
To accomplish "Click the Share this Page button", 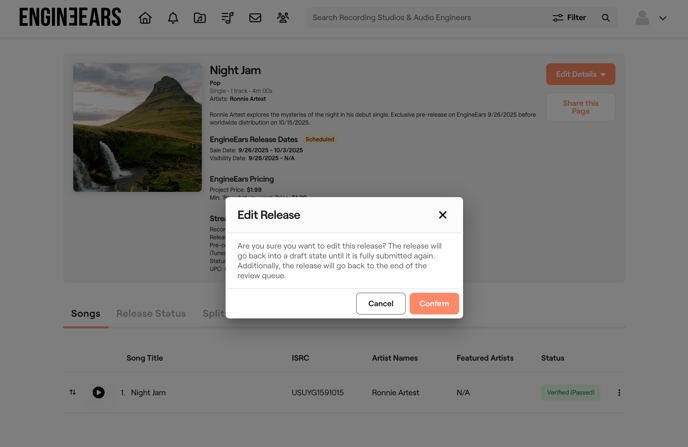I will pos(580,107).
